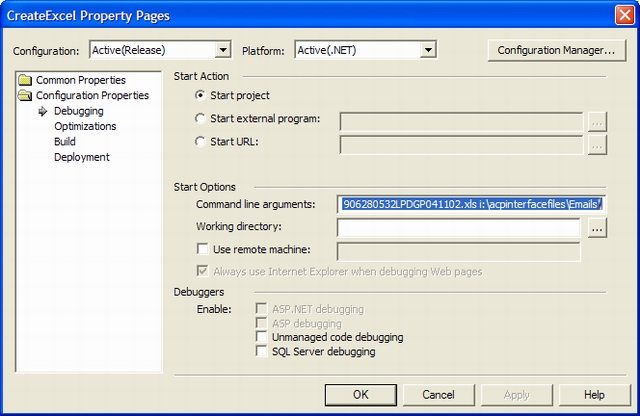
Task: Toggle Always use Internet Explorer checkbox
Action: [x=202, y=271]
